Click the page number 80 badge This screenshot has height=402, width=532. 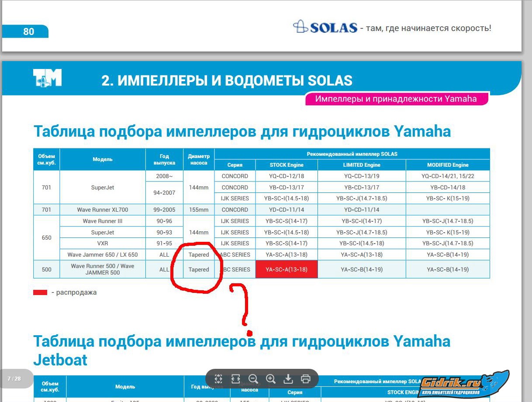click(28, 31)
